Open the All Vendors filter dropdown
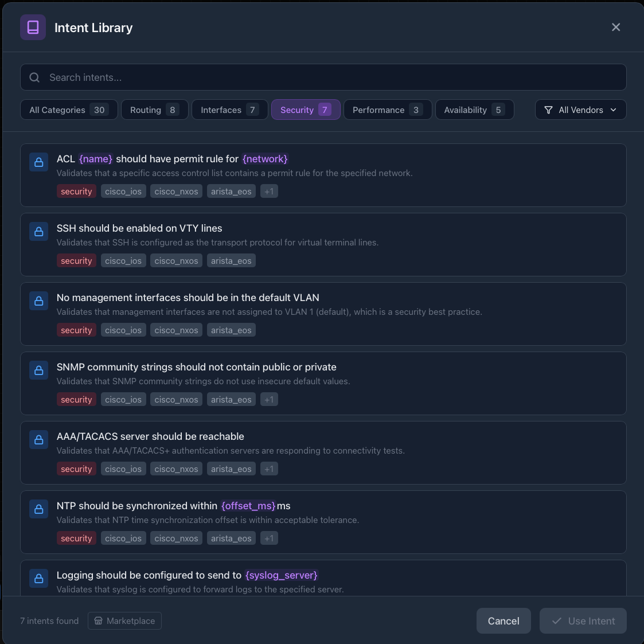 580,110
